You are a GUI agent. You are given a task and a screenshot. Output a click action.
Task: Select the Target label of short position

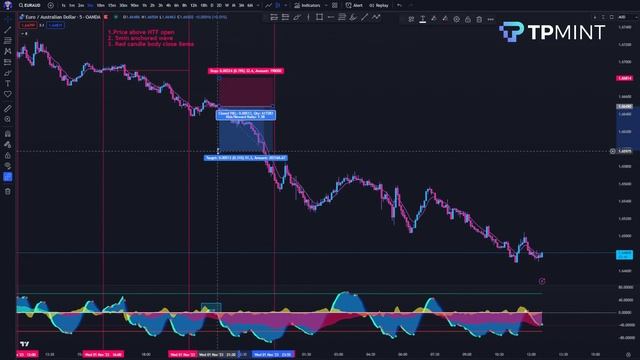(246, 158)
